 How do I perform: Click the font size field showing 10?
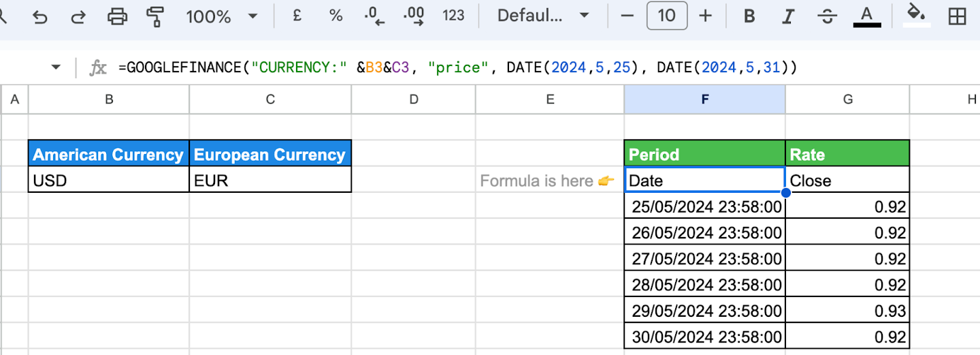tap(667, 16)
